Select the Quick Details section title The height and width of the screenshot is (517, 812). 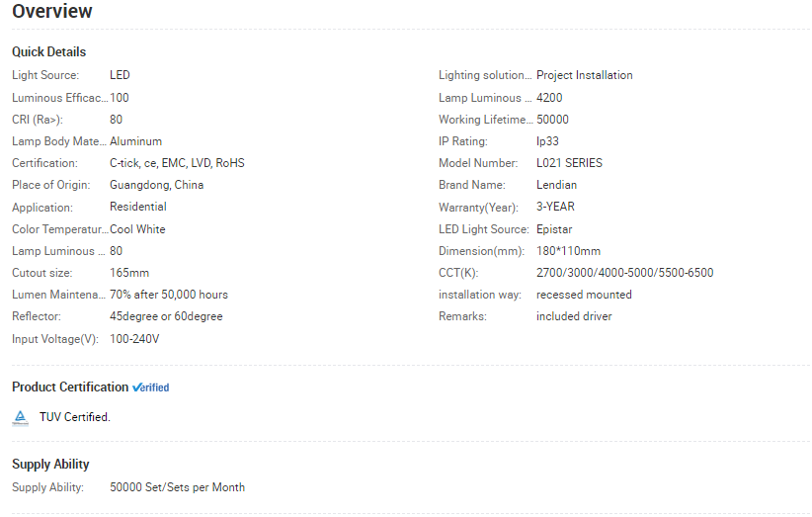click(49, 51)
